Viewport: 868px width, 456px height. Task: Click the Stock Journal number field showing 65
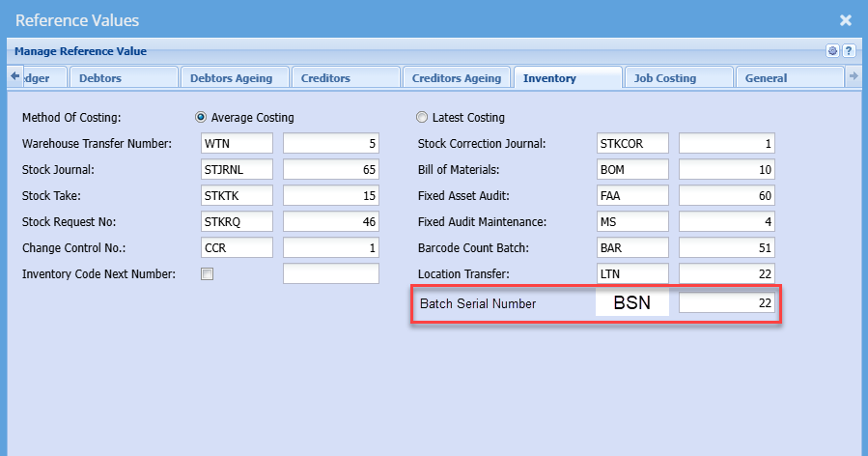tap(330, 170)
